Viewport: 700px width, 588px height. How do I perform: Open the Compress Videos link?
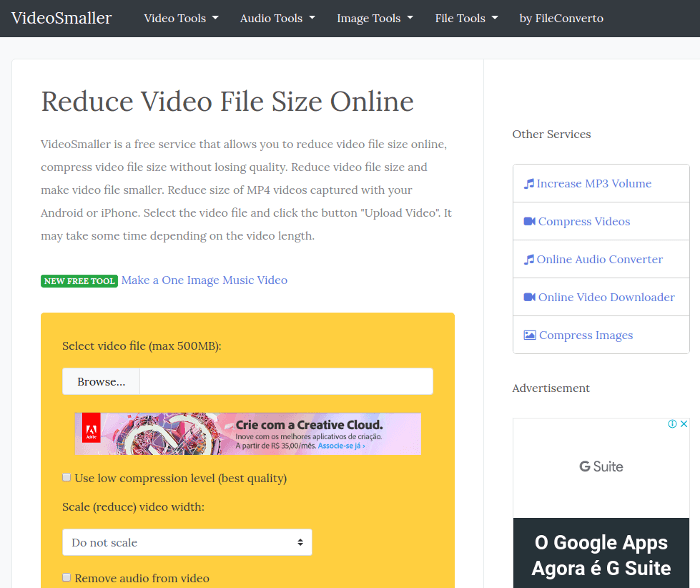click(x=584, y=221)
